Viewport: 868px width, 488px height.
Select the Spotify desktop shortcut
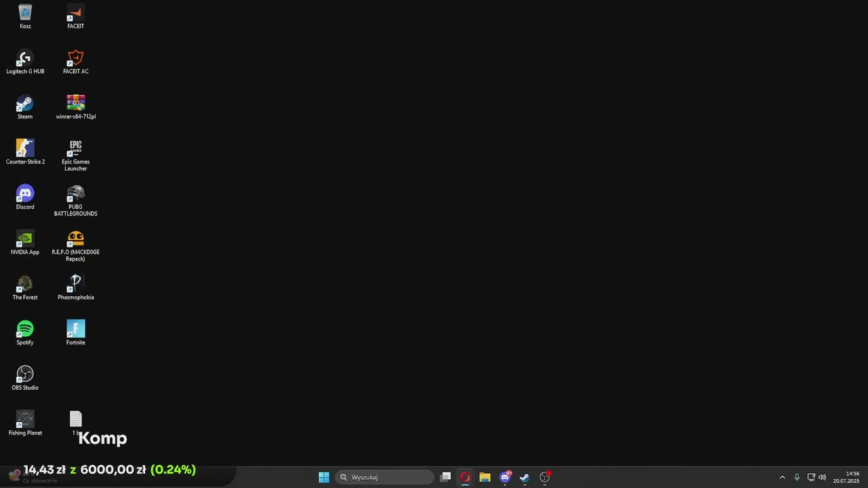tap(25, 333)
